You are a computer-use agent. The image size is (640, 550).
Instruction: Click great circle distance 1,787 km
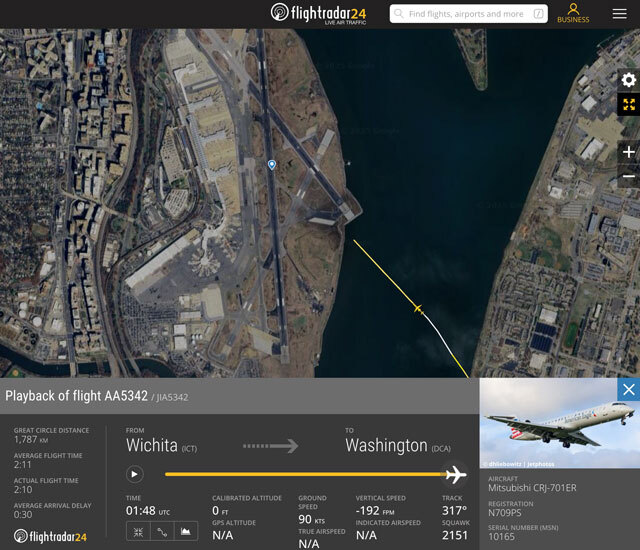(x=31, y=439)
